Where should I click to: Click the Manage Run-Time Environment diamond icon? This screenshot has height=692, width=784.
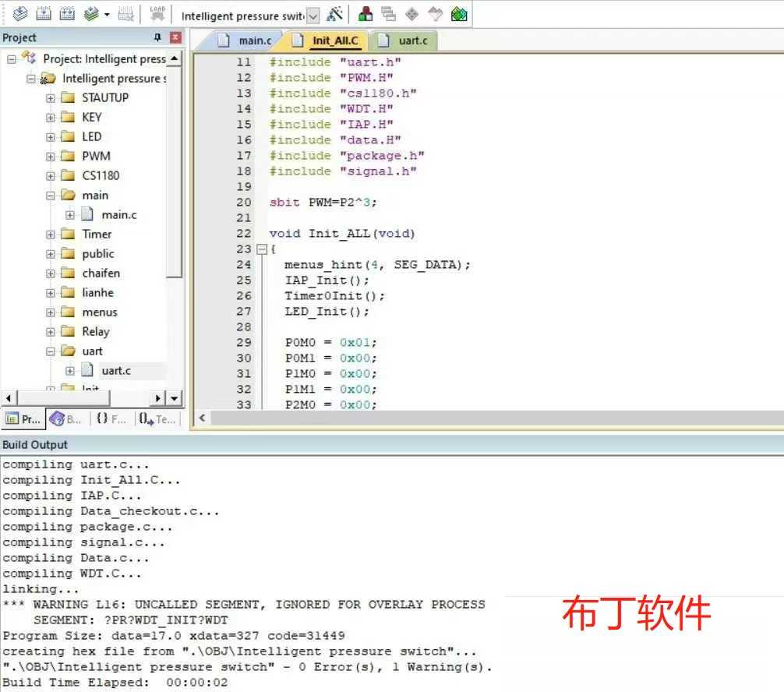(x=411, y=14)
